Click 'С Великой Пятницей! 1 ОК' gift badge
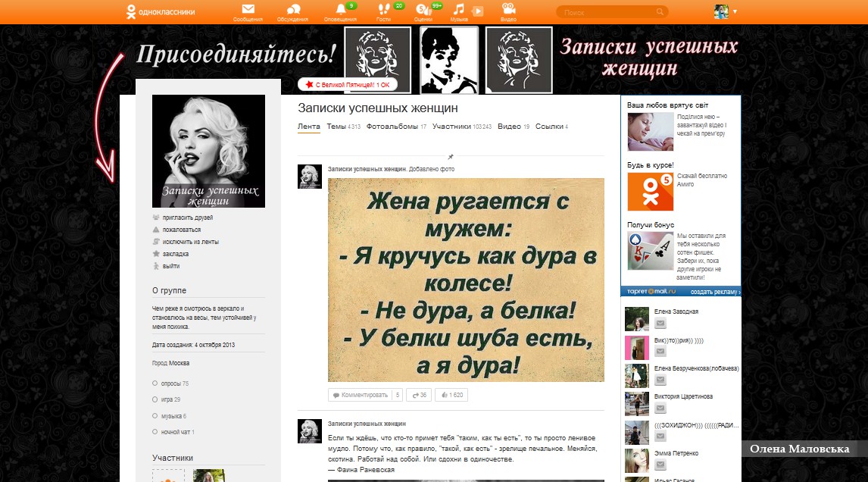Viewport: 868px width, 482px height. pyautogui.click(x=348, y=85)
